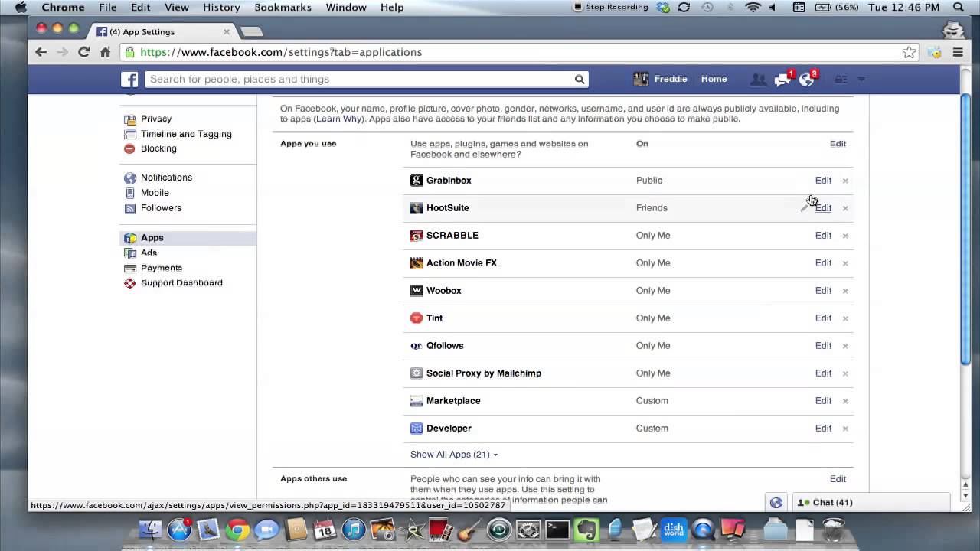The image size is (980, 551).
Task: Click the Learn Why link
Action: [338, 119]
